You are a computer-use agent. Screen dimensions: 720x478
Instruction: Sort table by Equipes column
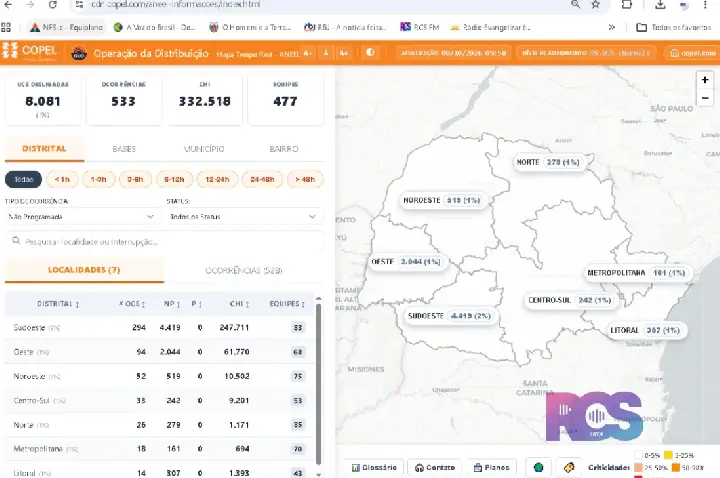point(287,304)
